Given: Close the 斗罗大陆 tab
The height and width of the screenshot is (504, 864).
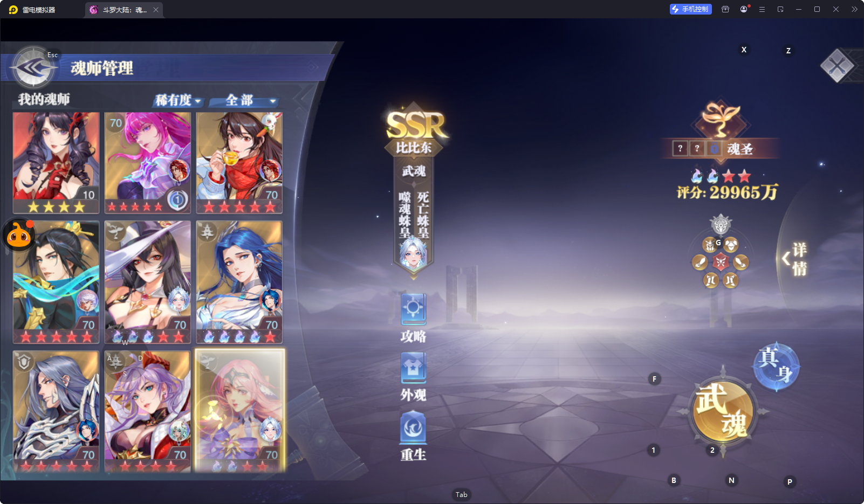Looking at the screenshot, I should click(x=156, y=10).
